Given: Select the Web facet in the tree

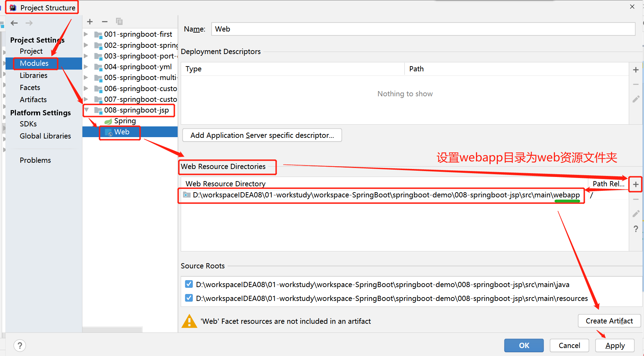Looking at the screenshot, I should (x=122, y=132).
